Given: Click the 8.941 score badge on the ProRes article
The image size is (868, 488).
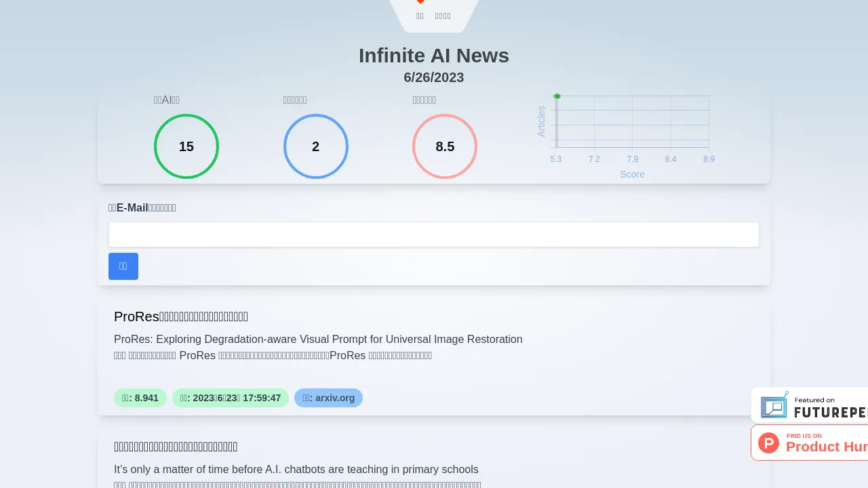Looking at the screenshot, I should coord(140,398).
